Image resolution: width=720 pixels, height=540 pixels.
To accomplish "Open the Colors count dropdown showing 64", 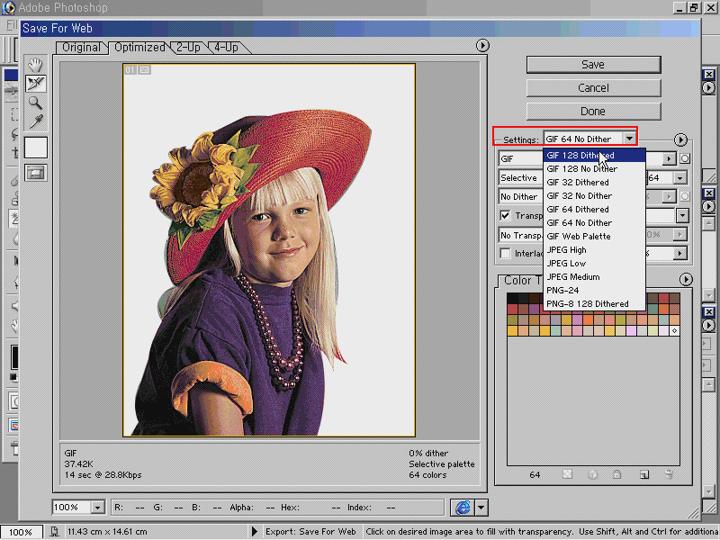I will coord(680,178).
